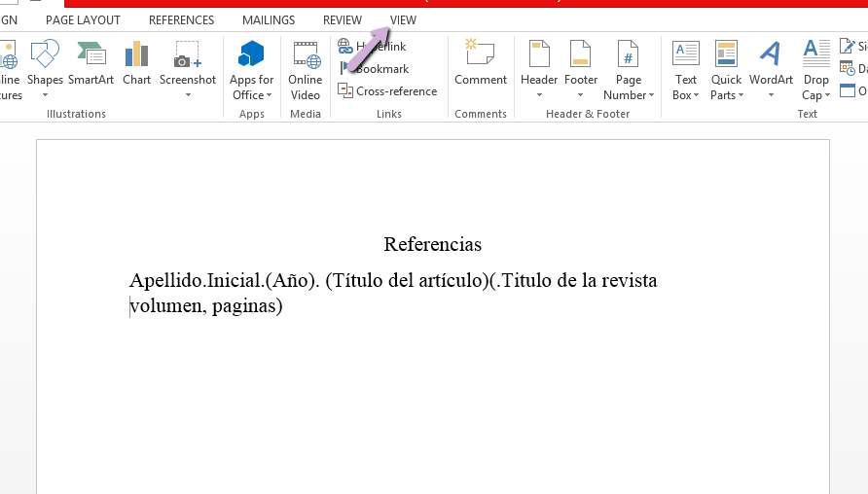Expand the Header dropdown menu

click(539, 95)
